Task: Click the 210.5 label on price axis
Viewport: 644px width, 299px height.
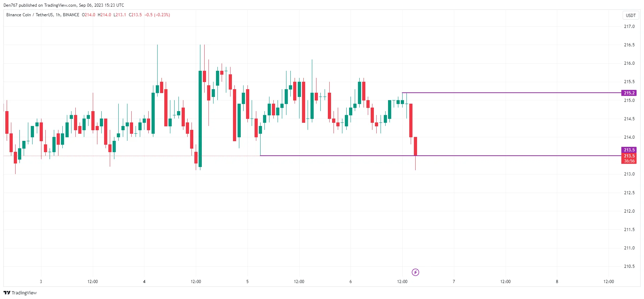Action: (629, 266)
